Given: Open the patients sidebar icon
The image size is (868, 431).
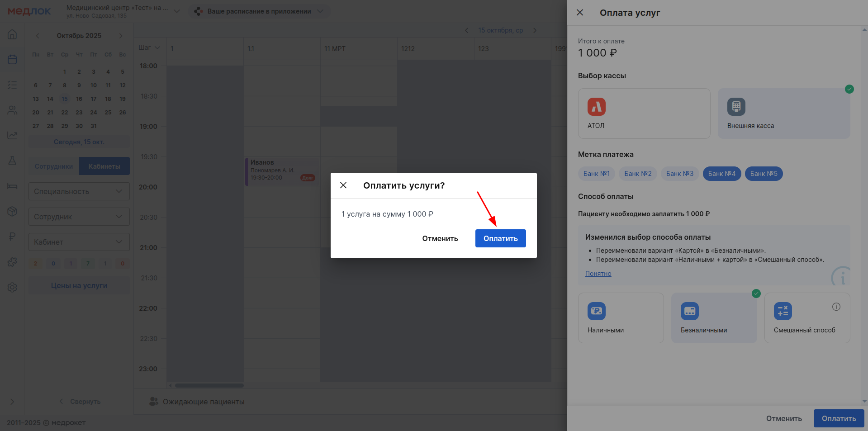Looking at the screenshot, I should 12,110.
